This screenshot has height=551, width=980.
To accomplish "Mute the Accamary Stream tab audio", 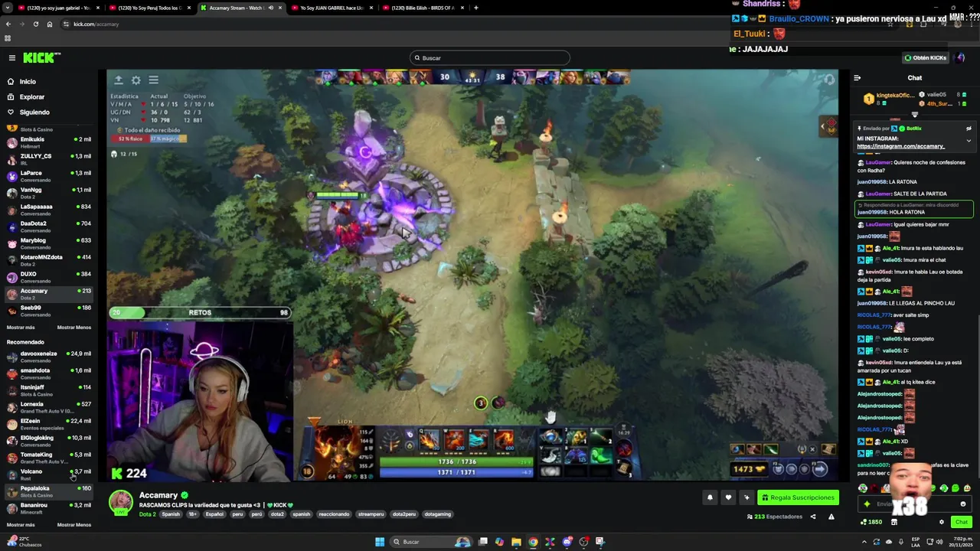I will [x=270, y=8].
